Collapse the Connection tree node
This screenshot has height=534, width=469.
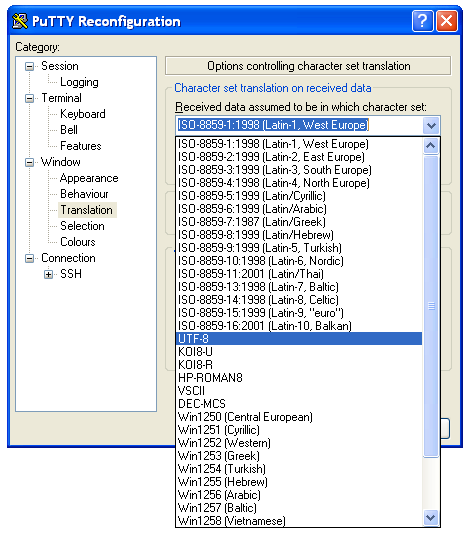pos(30,258)
